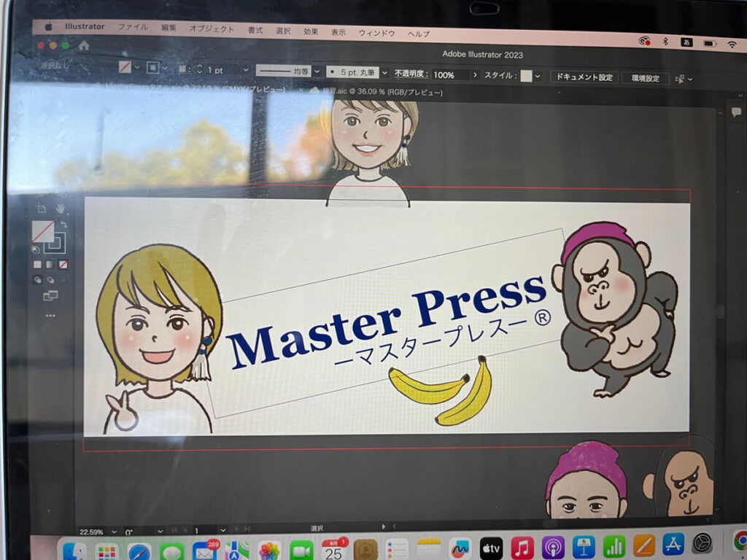The image size is (747, 560).
Task: Open Keynote from the Dock
Action: point(584,547)
